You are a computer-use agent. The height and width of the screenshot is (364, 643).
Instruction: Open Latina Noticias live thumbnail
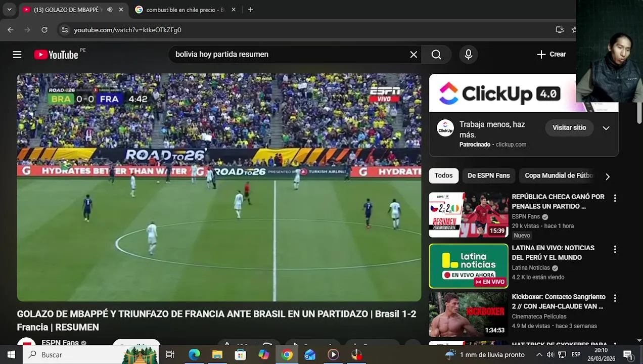[468, 266]
